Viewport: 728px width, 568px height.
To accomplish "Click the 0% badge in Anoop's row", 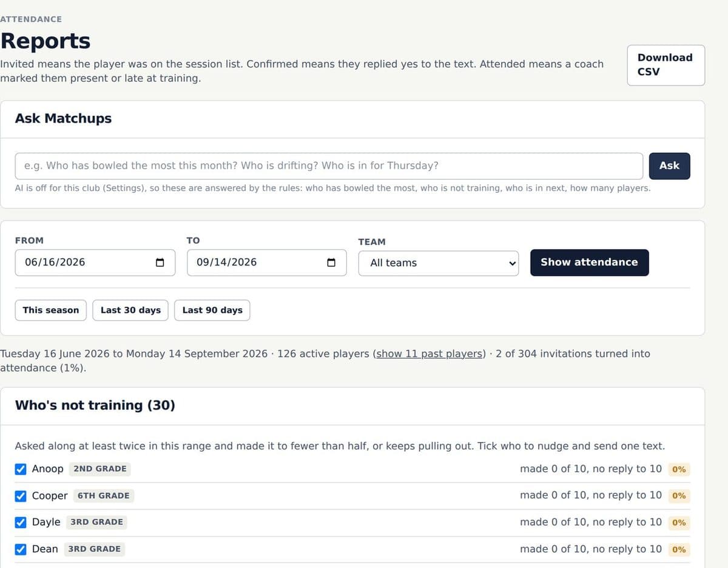I will coord(679,469).
